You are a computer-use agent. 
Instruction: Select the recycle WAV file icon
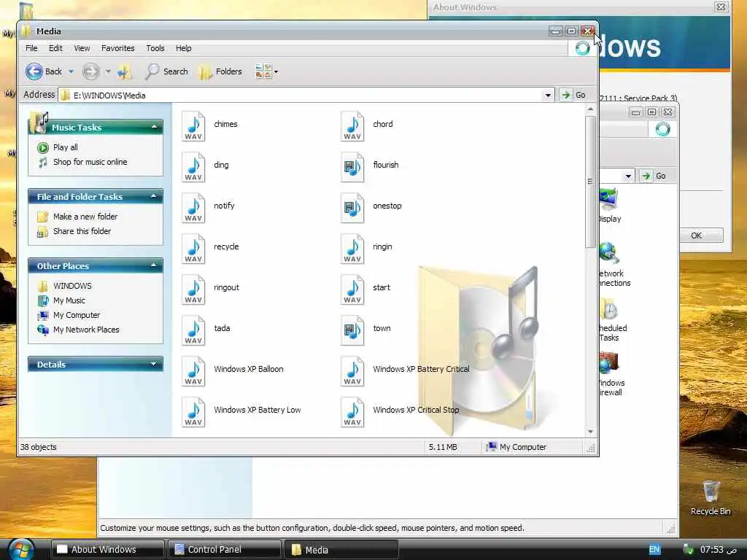pos(193,249)
